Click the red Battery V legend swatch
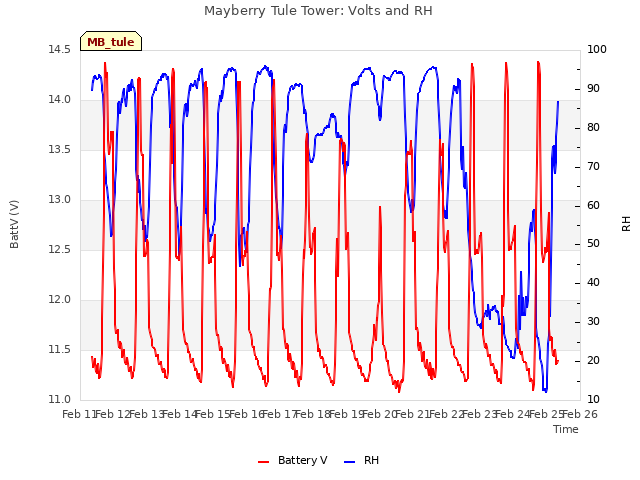Viewport: 640px width, 480px height. (264, 462)
